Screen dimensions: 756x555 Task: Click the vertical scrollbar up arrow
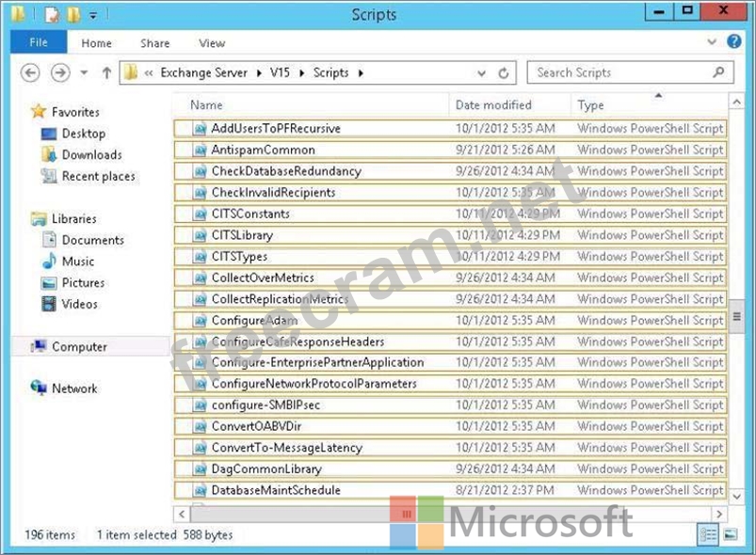736,102
